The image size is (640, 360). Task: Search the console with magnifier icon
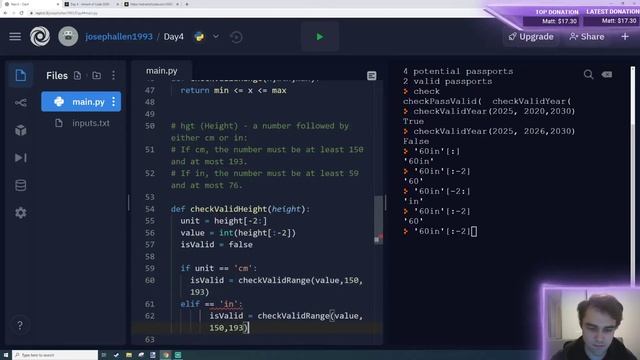click(588, 74)
